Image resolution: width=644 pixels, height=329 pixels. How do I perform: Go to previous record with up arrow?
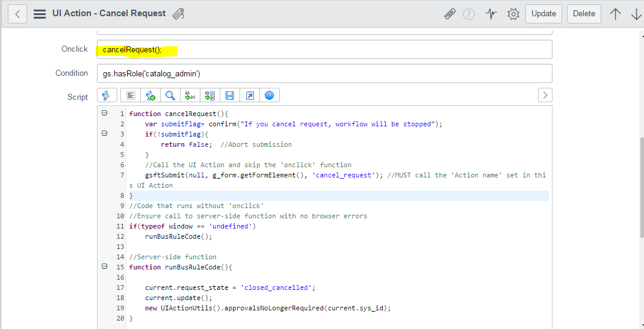pyautogui.click(x=615, y=14)
